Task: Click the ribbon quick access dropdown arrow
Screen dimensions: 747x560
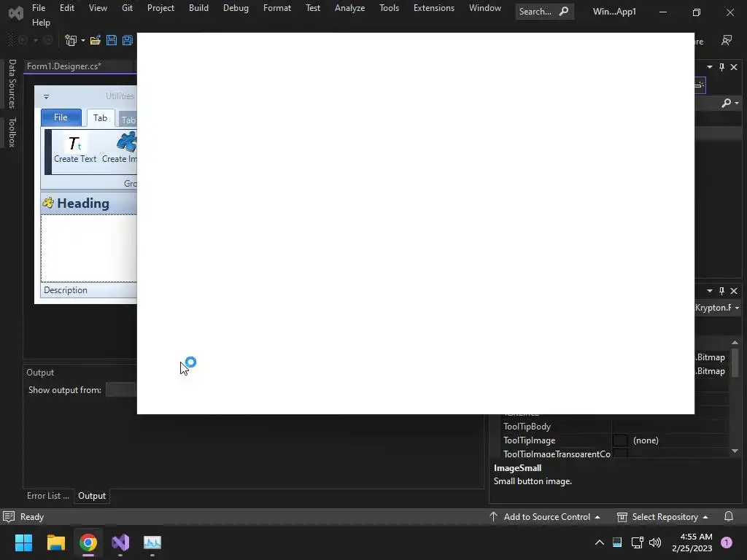Action: [x=46, y=97]
